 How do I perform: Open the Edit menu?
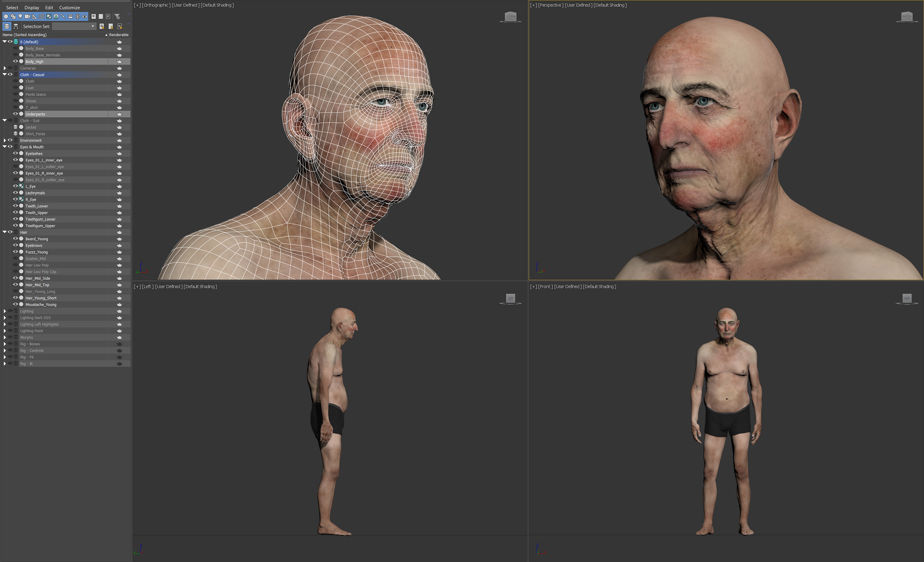49,7
